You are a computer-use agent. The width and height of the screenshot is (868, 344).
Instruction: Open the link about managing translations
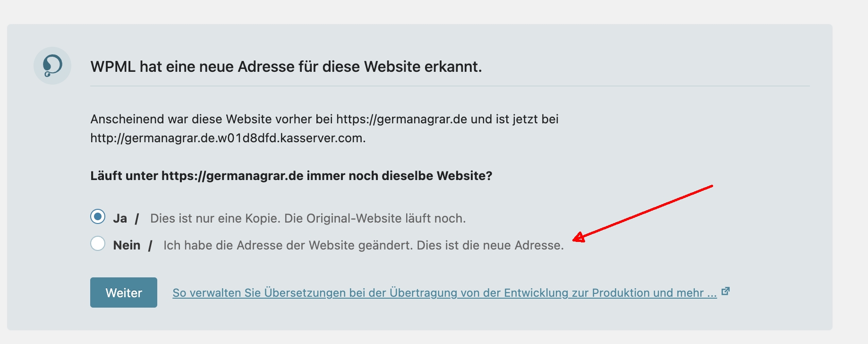[444, 293]
